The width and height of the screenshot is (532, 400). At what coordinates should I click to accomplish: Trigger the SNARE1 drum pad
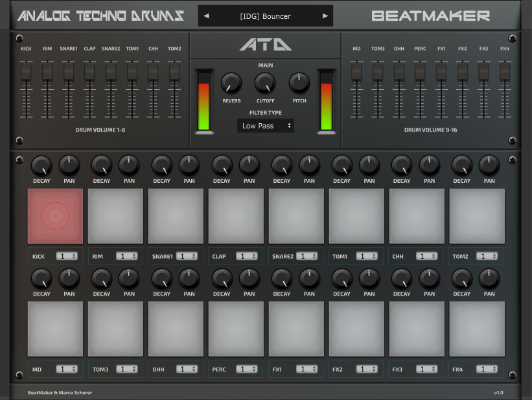(x=176, y=216)
